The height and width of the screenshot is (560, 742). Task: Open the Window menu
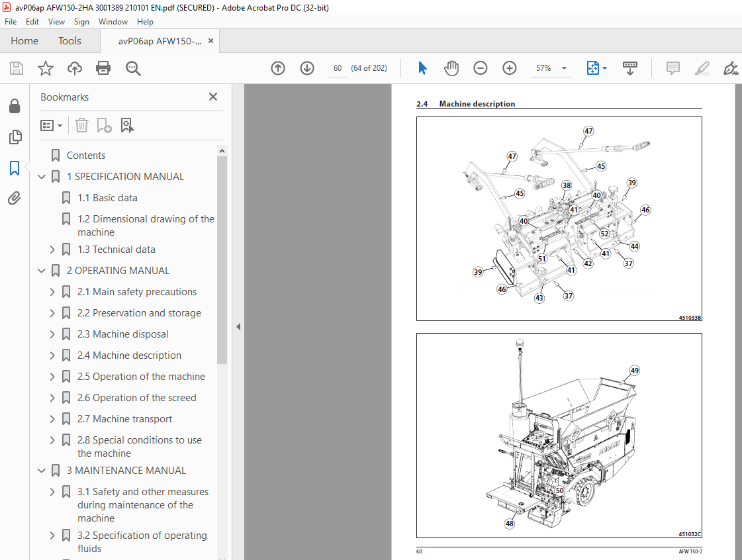tap(113, 22)
